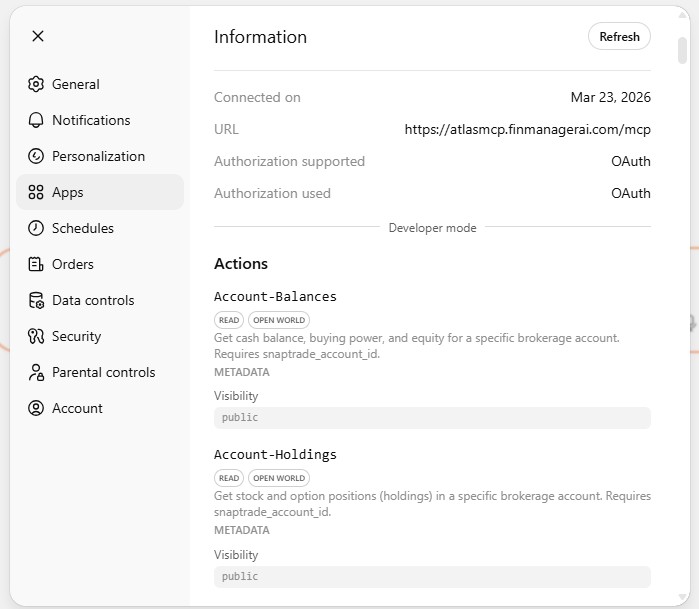Open the Notifications settings tab
This screenshot has width=699, height=609.
pyautogui.click(x=91, y=120)
